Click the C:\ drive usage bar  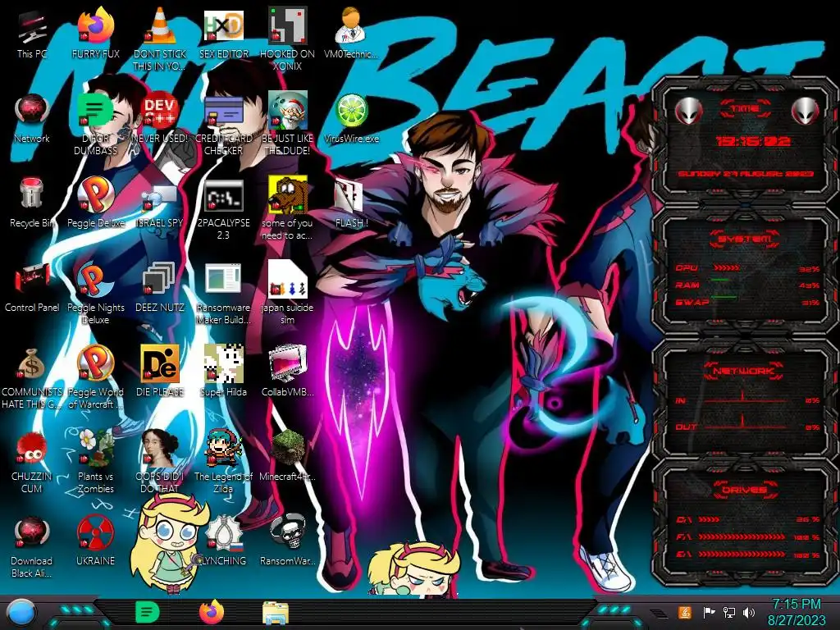pos(709,519)
